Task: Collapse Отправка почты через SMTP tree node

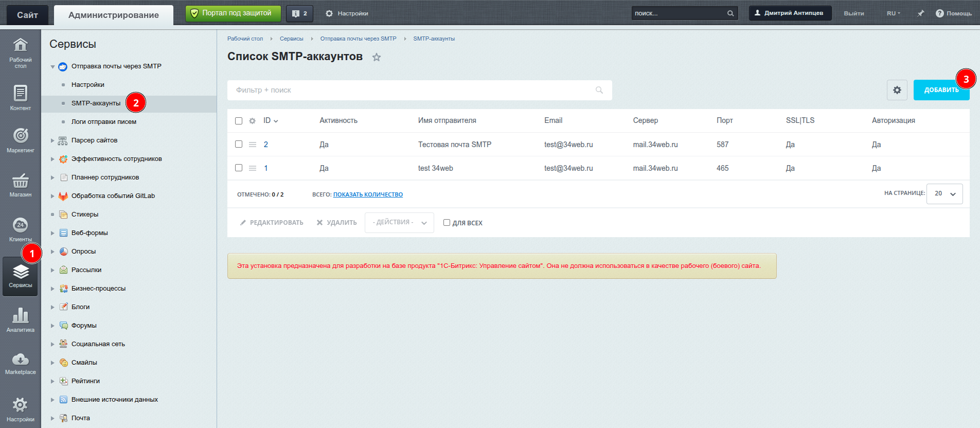Action: point(52,67)
